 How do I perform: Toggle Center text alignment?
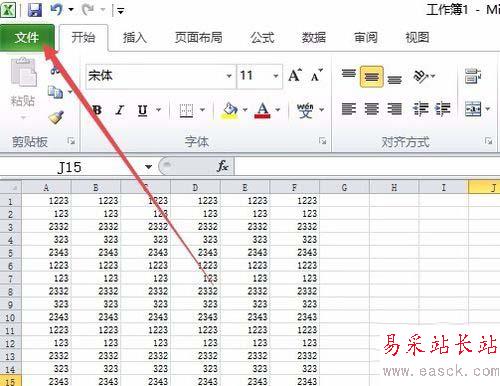(x=372, y=109)
